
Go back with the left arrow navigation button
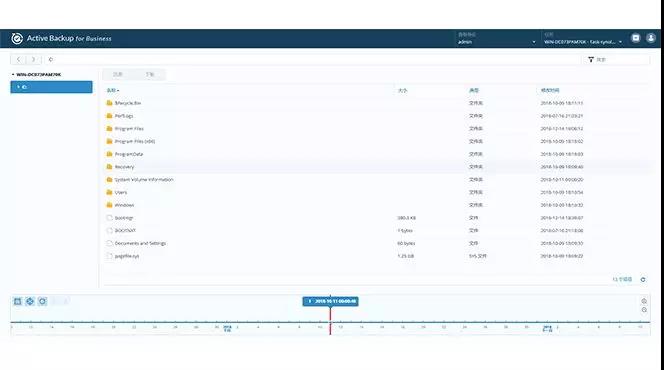point(18,60)
